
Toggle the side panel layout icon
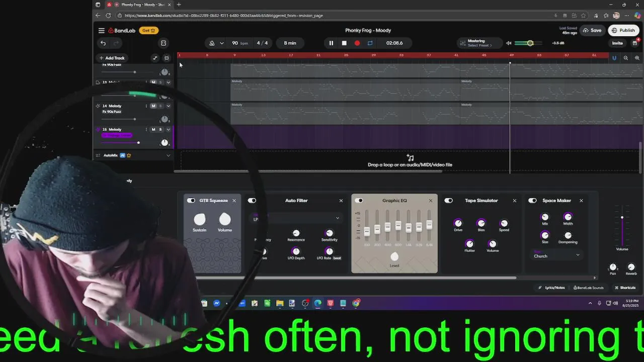[x=163, y=43]
